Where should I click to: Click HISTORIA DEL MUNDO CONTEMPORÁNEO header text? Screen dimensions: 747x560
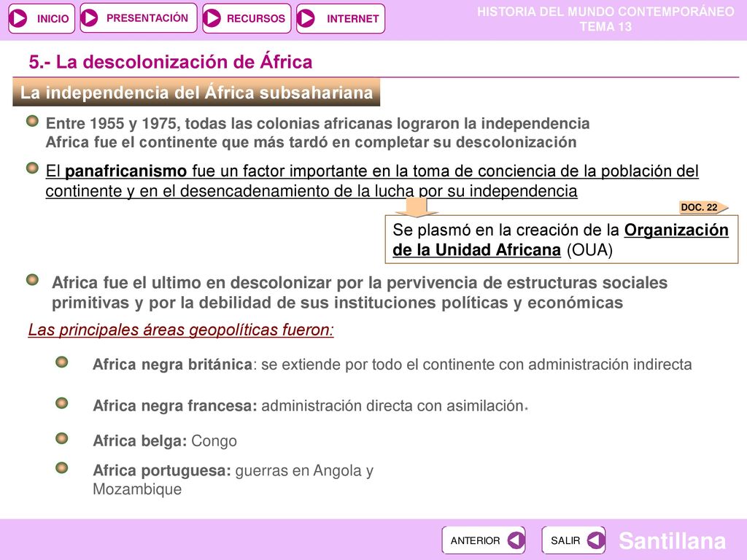click(x=606, y=12)
